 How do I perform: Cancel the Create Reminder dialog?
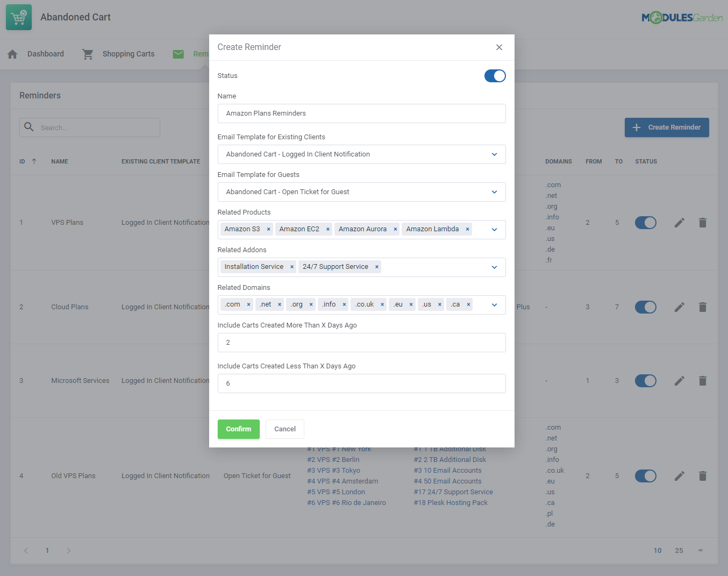click(284, 429)
